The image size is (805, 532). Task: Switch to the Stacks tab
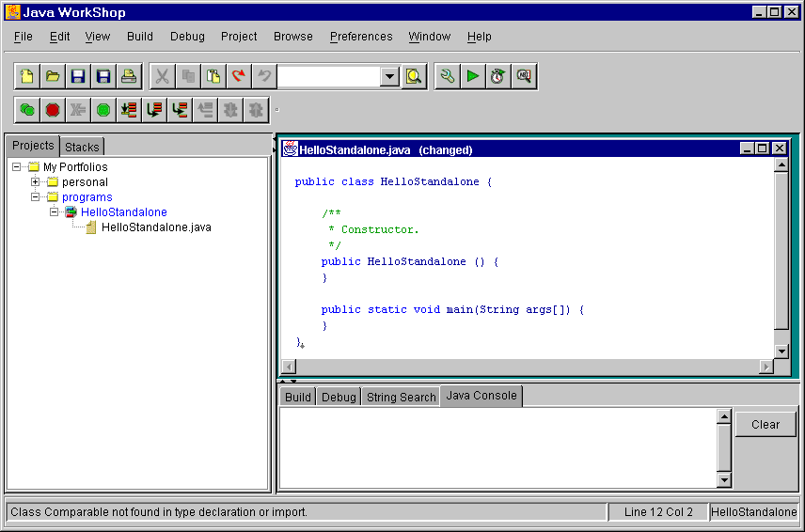pyautogui.click(x=82, y=147)
